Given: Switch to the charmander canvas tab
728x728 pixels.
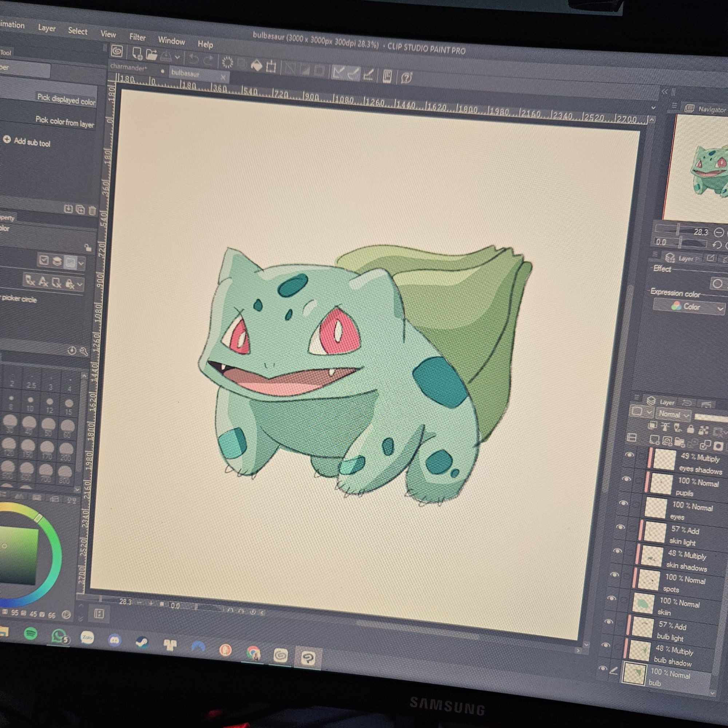Looking at the screenshot, I should tap(128, 68).
